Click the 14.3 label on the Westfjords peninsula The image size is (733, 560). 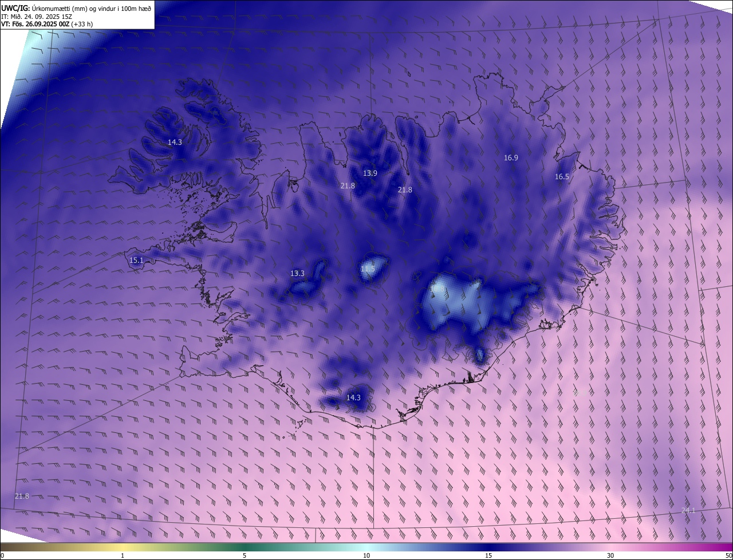point(175,142)
